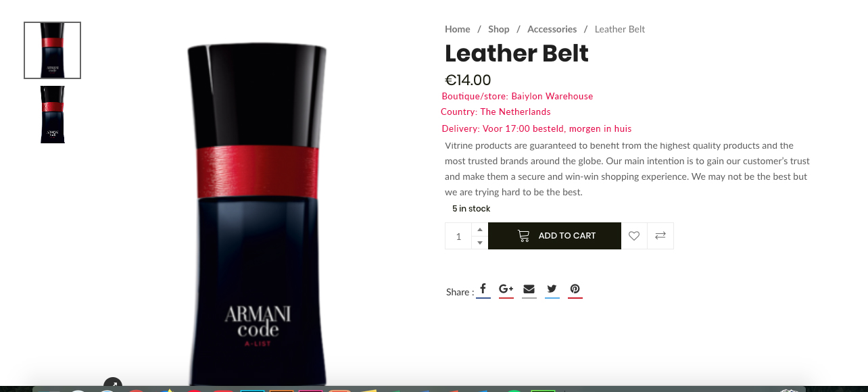Open the image zoom expand icon
Viewport: 868px width, 392px height.
[x=113, y=385]
